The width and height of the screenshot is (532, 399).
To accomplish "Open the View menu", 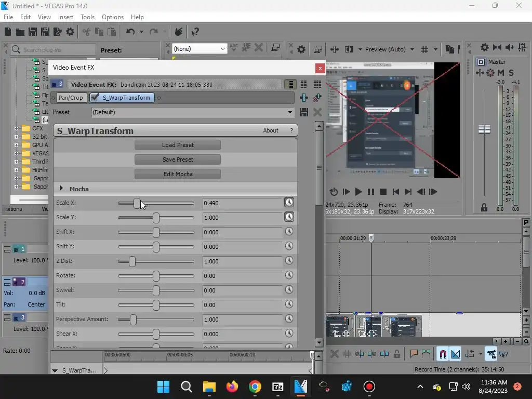I will (x=44, y=17).
